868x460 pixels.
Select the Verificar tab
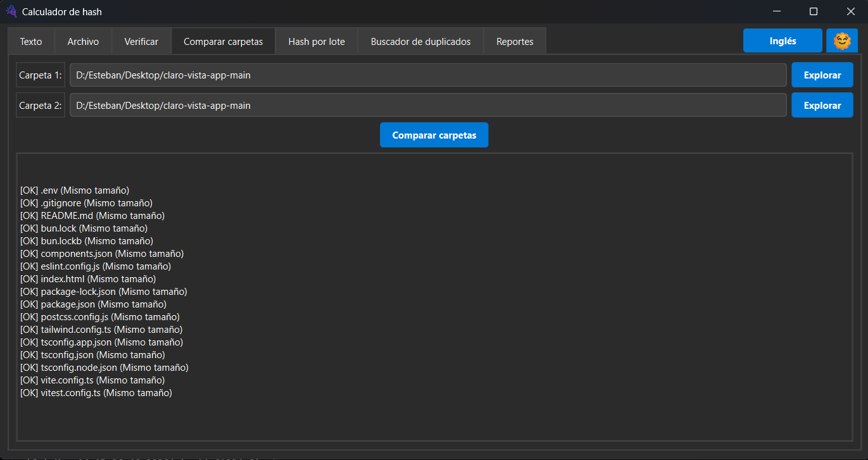tap(141, 42)
